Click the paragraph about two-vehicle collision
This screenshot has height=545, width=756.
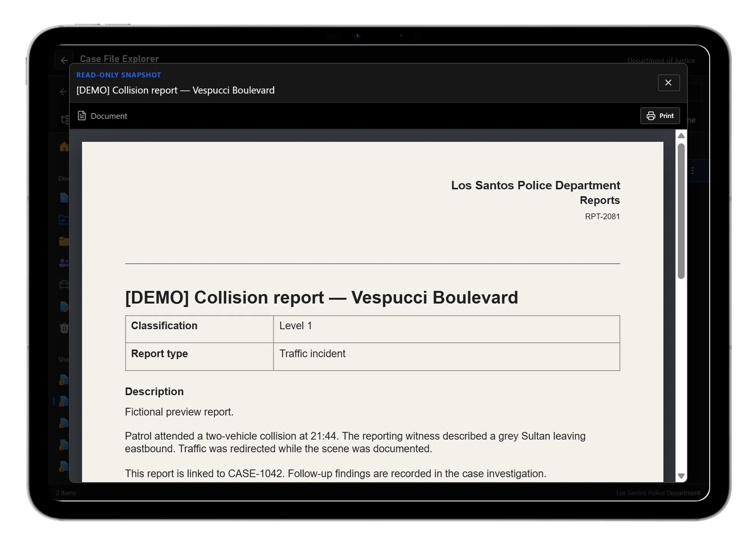pos(355,442)
